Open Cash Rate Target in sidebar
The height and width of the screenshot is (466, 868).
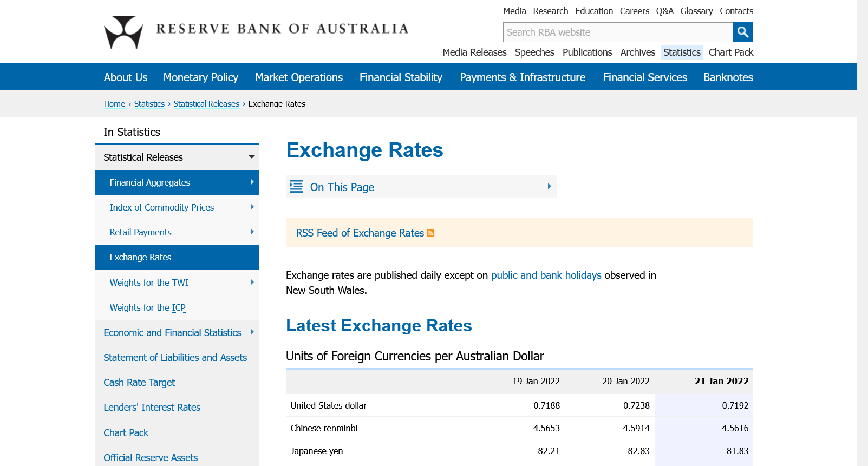(139, 383)
